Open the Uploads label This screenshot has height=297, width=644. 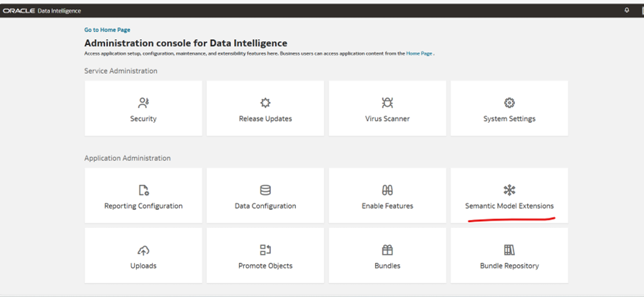[x=143, y=266]
